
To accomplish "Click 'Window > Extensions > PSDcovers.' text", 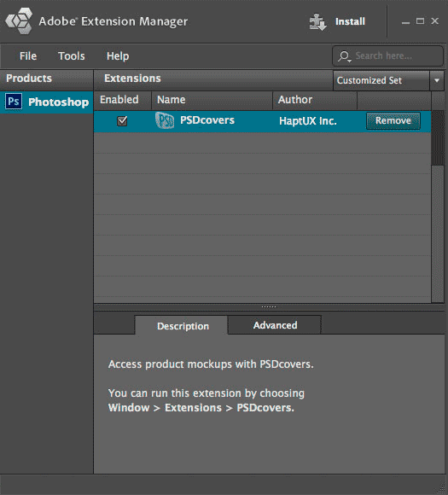I will (x=201, y=408).
